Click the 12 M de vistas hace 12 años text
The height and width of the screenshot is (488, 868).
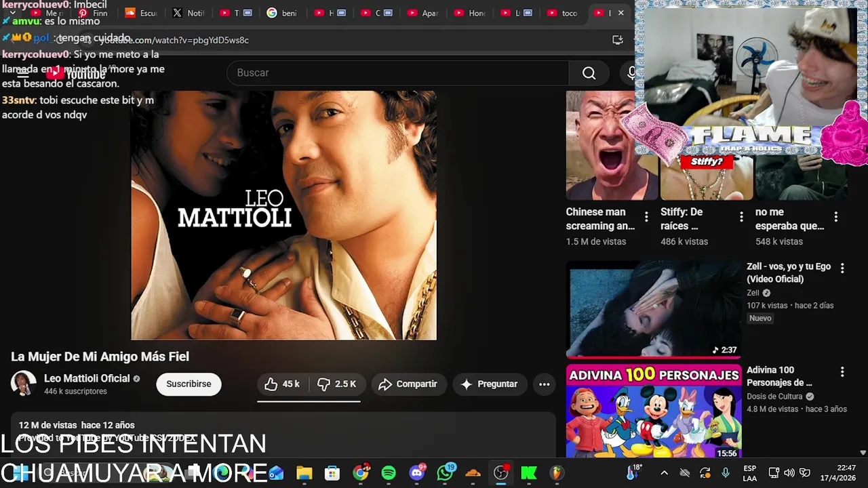[x=77, y=425]
